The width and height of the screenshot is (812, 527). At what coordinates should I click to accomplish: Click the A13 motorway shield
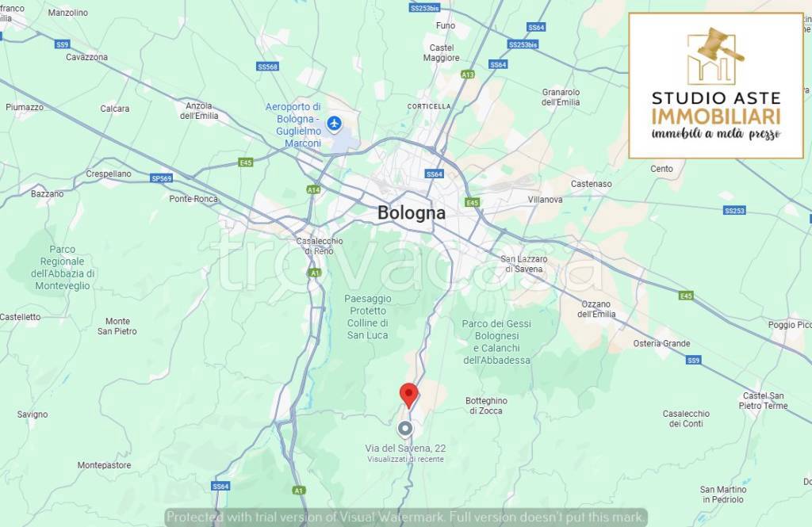(x=468, y=74)
